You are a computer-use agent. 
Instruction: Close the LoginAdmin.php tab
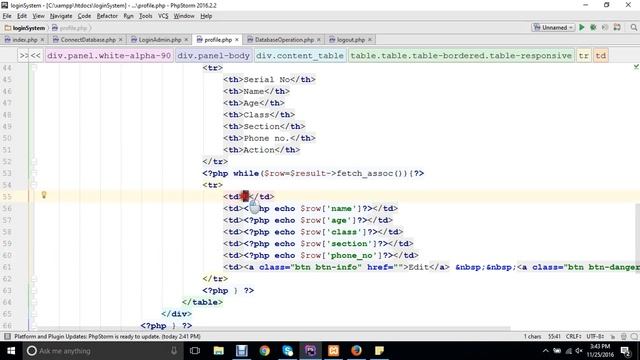pos(186,40)
